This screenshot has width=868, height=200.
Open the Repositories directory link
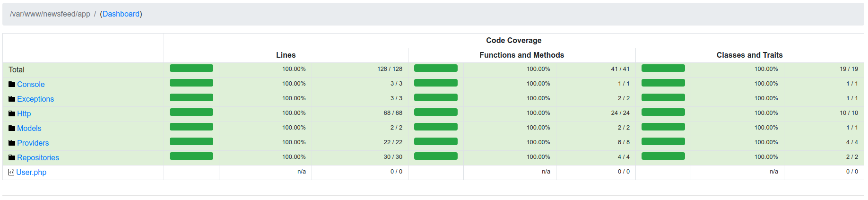pyautogui.click(x=38, y=157)
